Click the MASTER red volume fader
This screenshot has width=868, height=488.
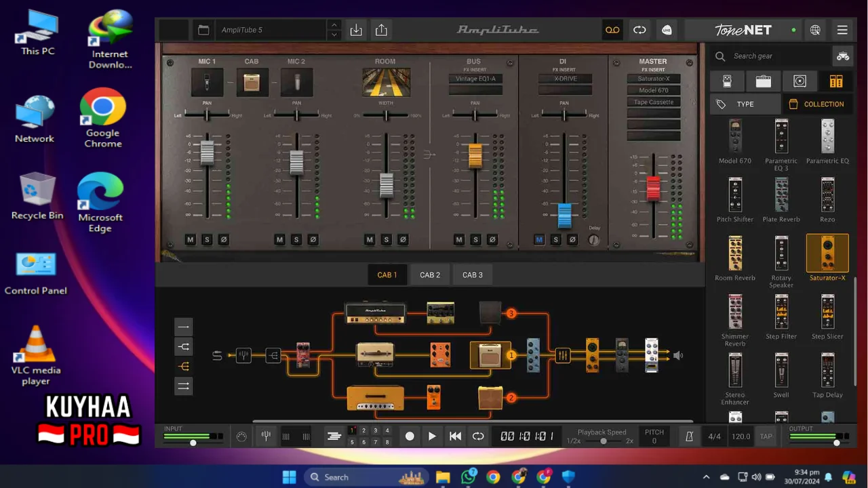pos(653,188)
